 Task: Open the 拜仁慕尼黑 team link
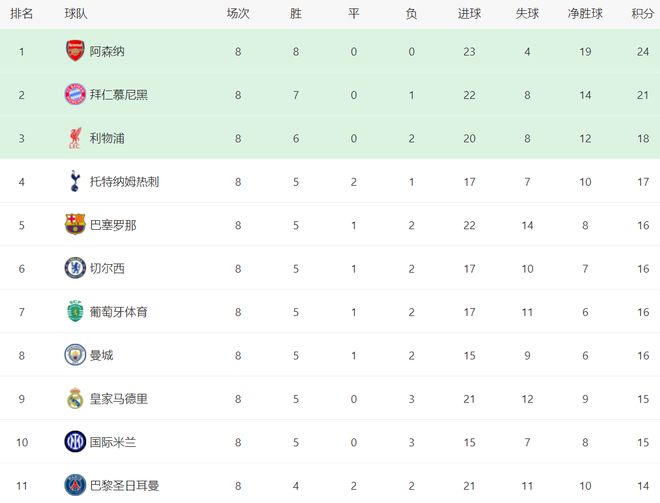tap(118, 95)
